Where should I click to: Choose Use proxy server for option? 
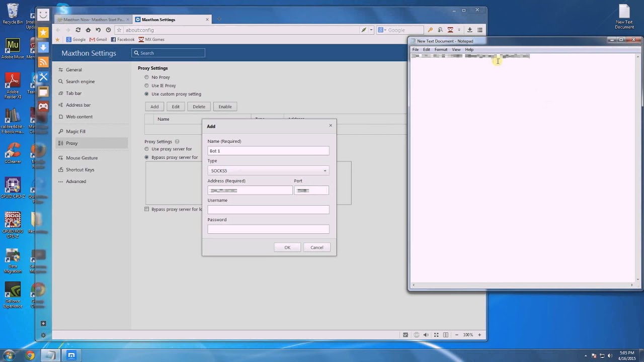[x=147, y=149]
